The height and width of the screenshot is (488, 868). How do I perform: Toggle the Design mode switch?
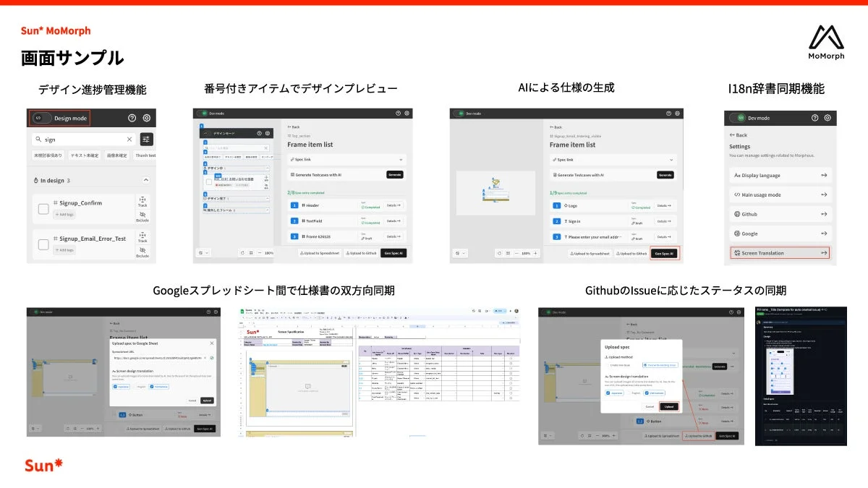coord(43,118)
